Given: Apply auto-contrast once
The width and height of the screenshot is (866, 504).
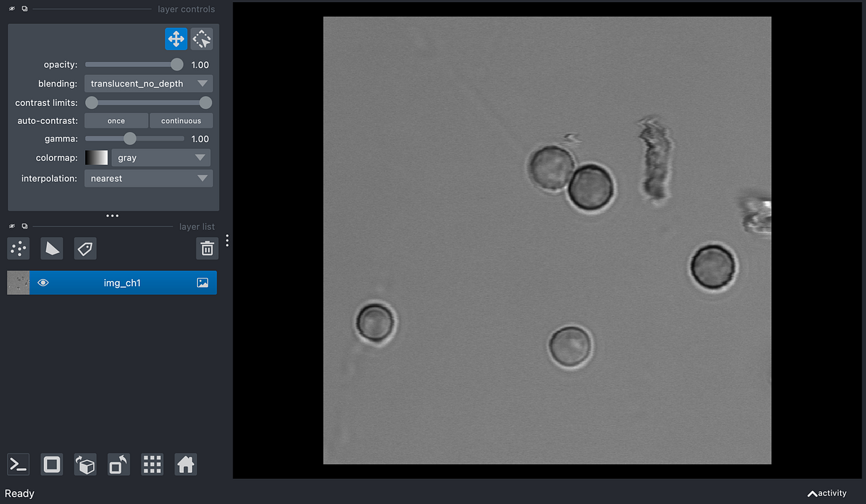Looking at the screenshot, I should (115, 120).
